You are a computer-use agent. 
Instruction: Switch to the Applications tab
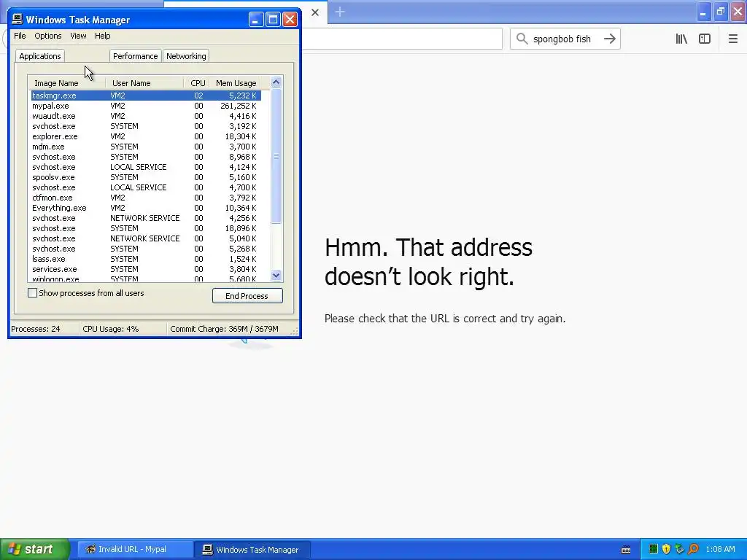pos(40,56)
